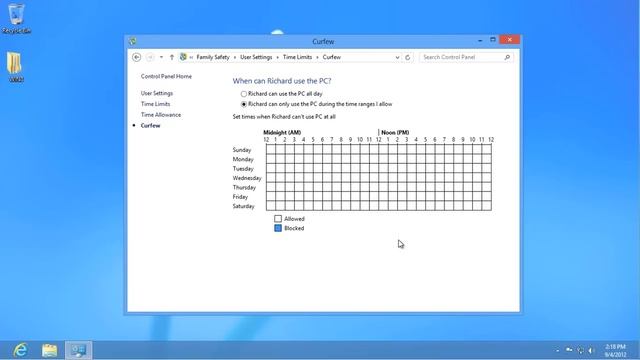Image resolution: width=640 pixels, height=360 pixels.
Task: Click the Noon (PM) header
Action: click(x=395, y=132)
